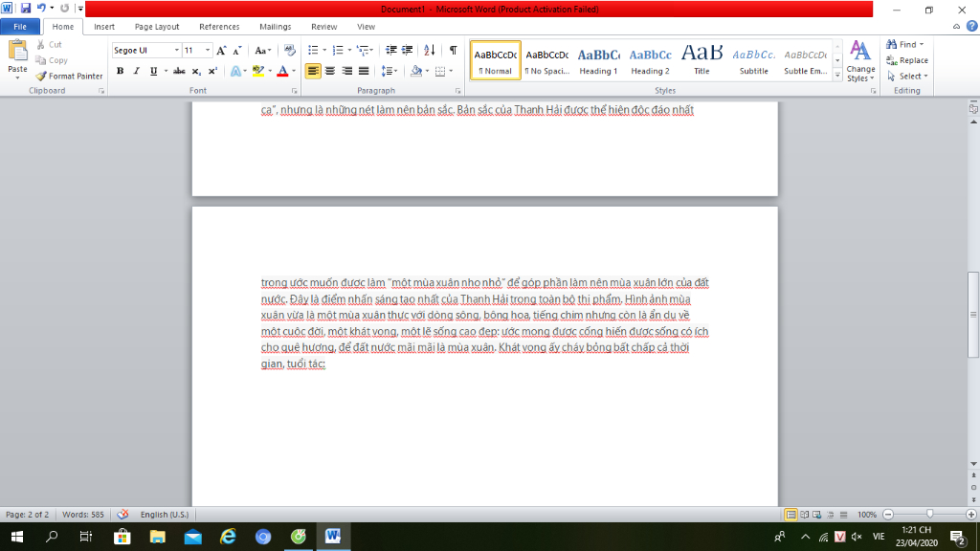The height and width of the screenshot is (551, 980).
Task: Click the Clear Formatting icon
Action: tap(289, 51)
